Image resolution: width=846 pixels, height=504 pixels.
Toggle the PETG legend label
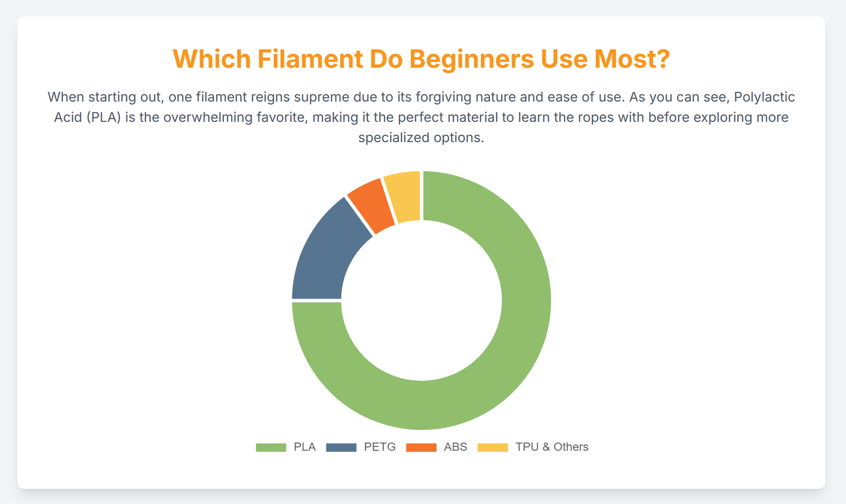(x=380, y=447)
